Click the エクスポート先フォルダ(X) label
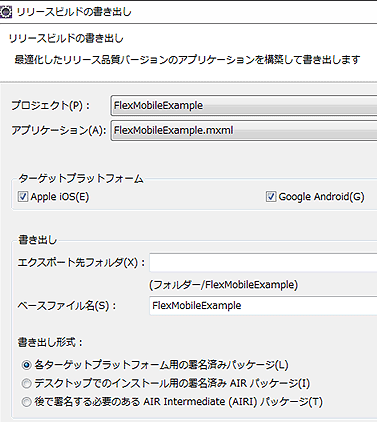The image size is (377, 422). [x=81, y=263]
